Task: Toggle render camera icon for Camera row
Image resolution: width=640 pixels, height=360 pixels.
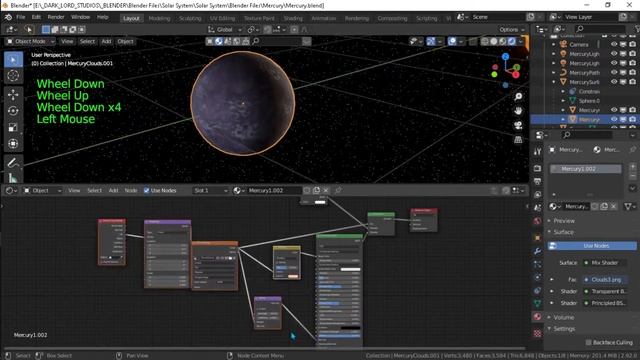Action: pos(632,44)
